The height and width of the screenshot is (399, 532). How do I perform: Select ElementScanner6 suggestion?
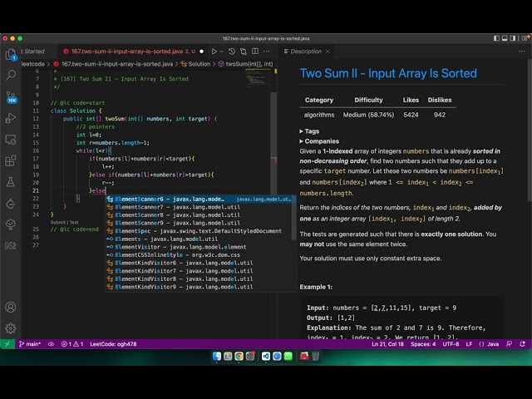tap(199, 199)
